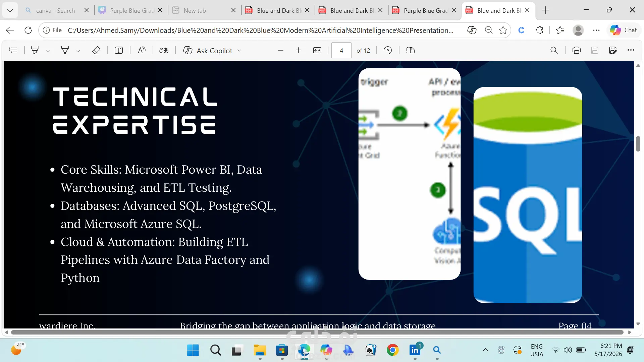Open the Copilot Chat sidebar
This screenshot has height=362, width=644.
(x=624, y=30)
